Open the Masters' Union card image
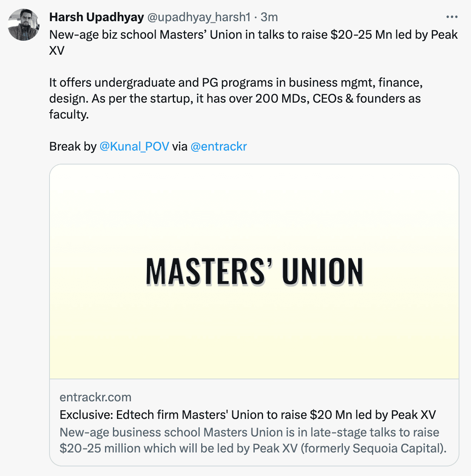Screen dimensions: 471x476 (254, 272)
